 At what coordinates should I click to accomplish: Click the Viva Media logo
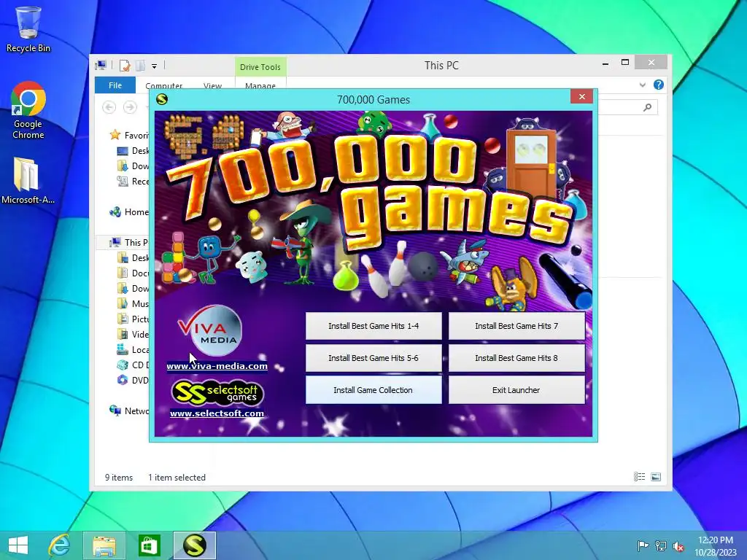(211, 330)
